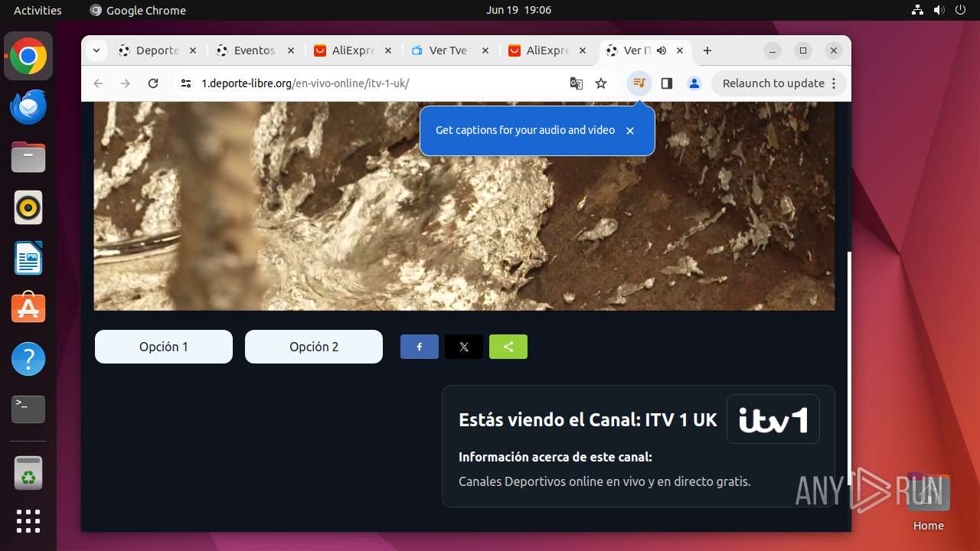Go forward to next page
Image resolution: width=980 pixels, height=551 pixels.
(x=126, y=83)
